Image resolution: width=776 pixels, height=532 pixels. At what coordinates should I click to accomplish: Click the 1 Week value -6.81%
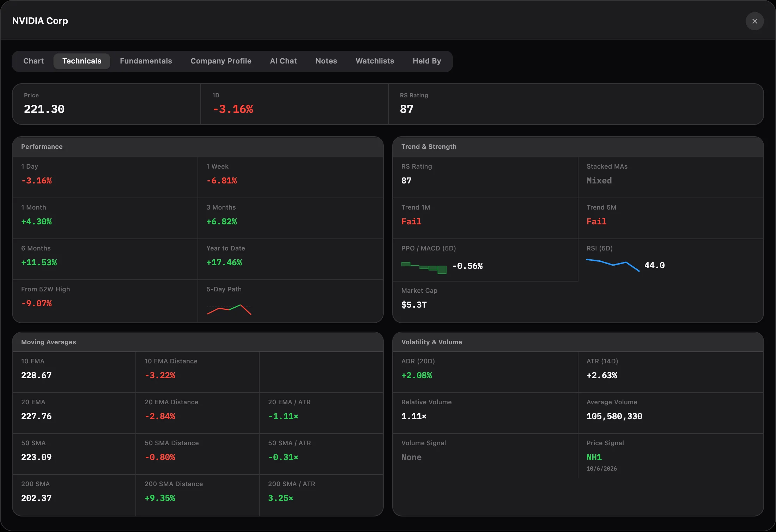tap(222, 181)
